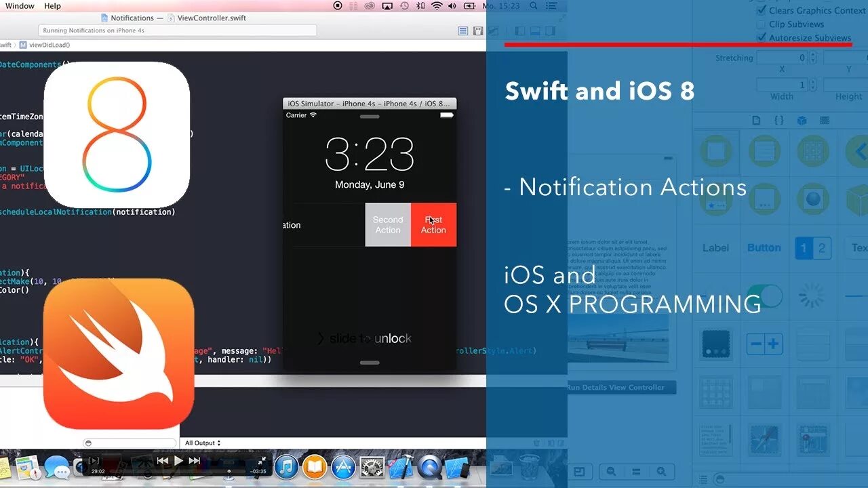Open Wi-Fi status menu
868x488 pixels.
click(437, 5)
